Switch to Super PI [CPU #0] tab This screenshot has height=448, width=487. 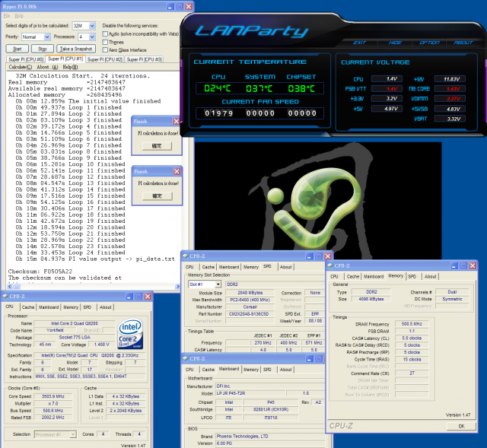tap(26, 59)
